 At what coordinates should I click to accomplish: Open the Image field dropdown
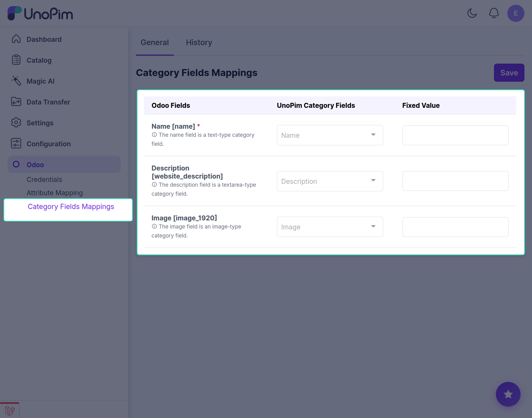[x=330, y=227]
